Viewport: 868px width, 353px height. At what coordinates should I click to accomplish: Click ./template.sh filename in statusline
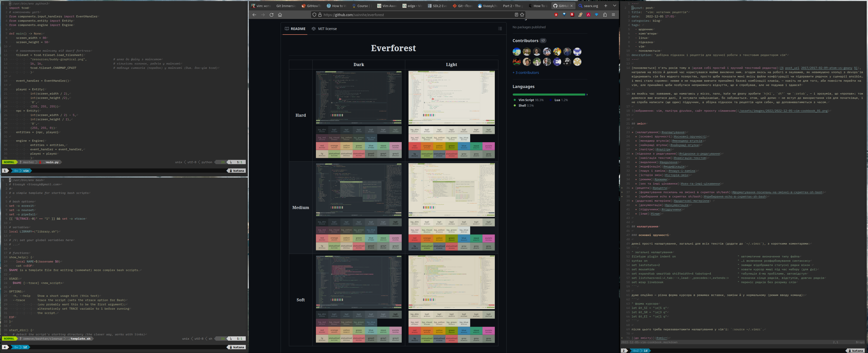(79, 339)
